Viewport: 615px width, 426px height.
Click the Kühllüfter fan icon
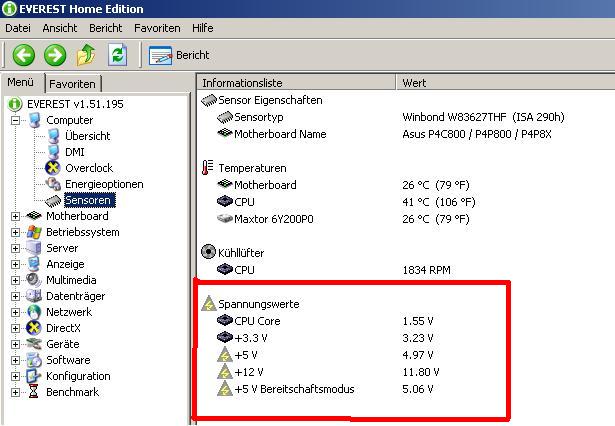click(x=208, y=252)
